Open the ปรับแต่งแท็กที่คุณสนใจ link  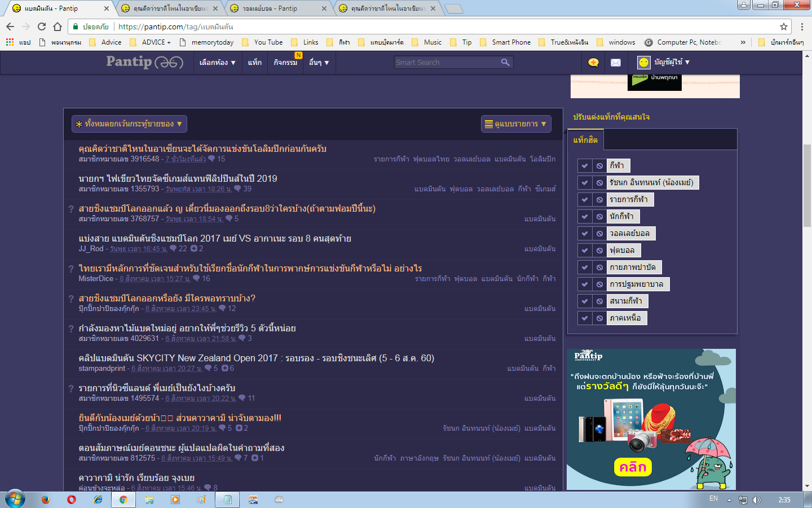(611, 117)
